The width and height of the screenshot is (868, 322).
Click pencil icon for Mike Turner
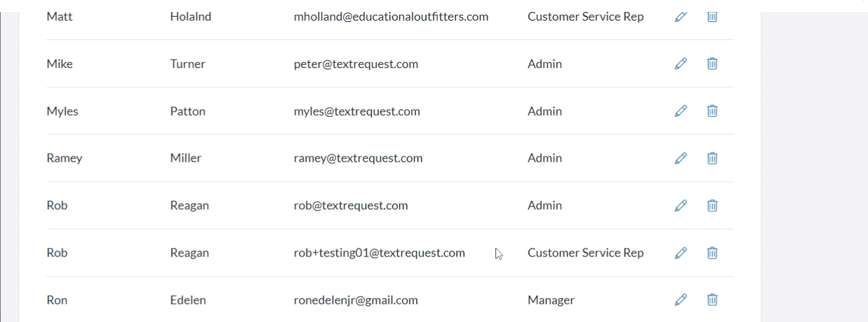tap(680, 64)
